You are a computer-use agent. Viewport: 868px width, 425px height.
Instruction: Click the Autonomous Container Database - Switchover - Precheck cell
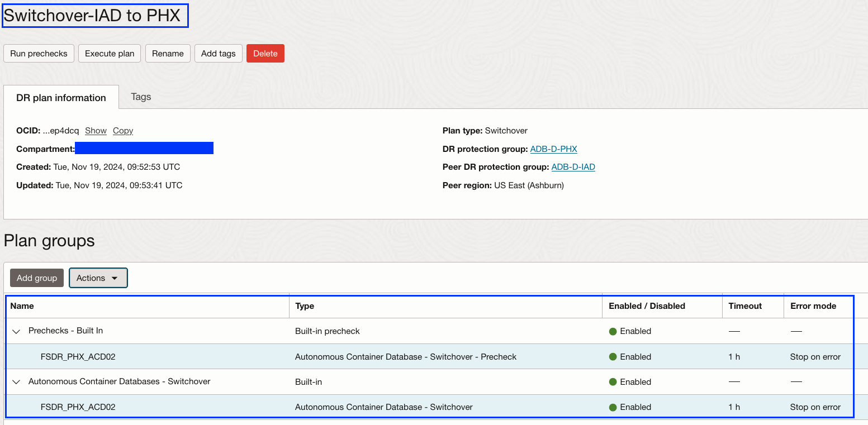pos(406,356)
